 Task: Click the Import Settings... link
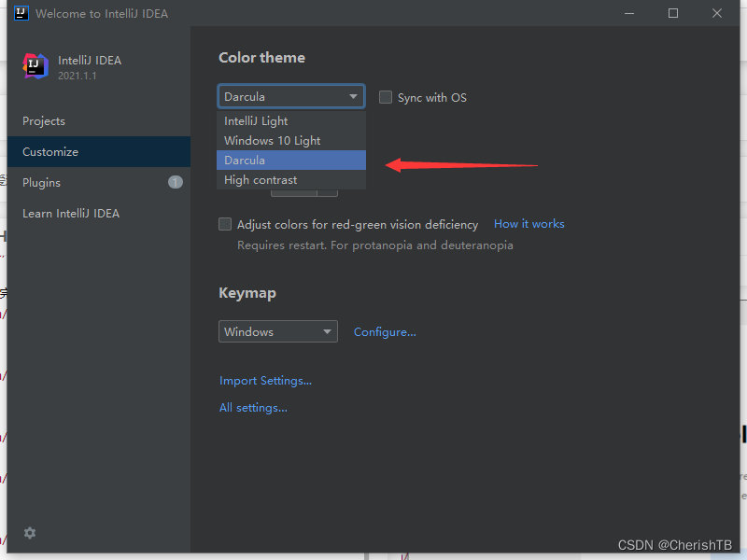pos(265,381)
